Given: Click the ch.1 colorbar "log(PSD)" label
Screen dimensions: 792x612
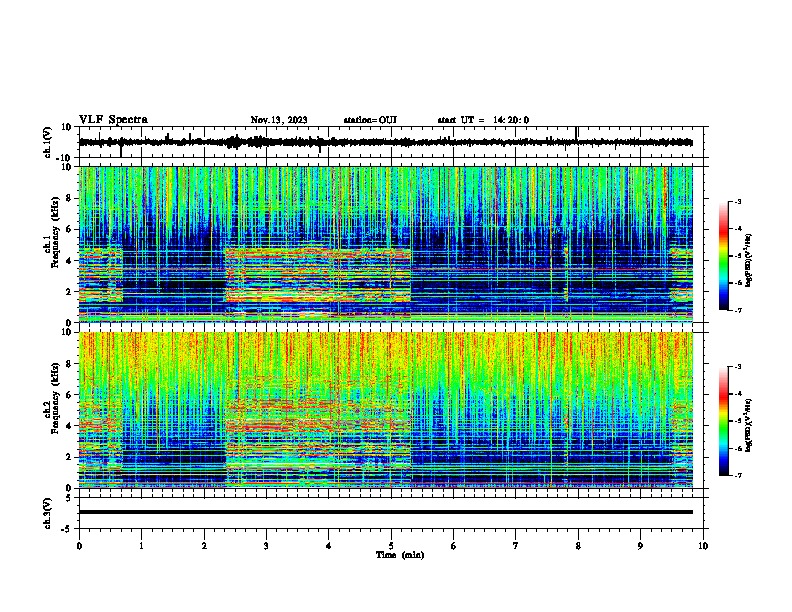Looking at the screenshot, I should [748, 260].
